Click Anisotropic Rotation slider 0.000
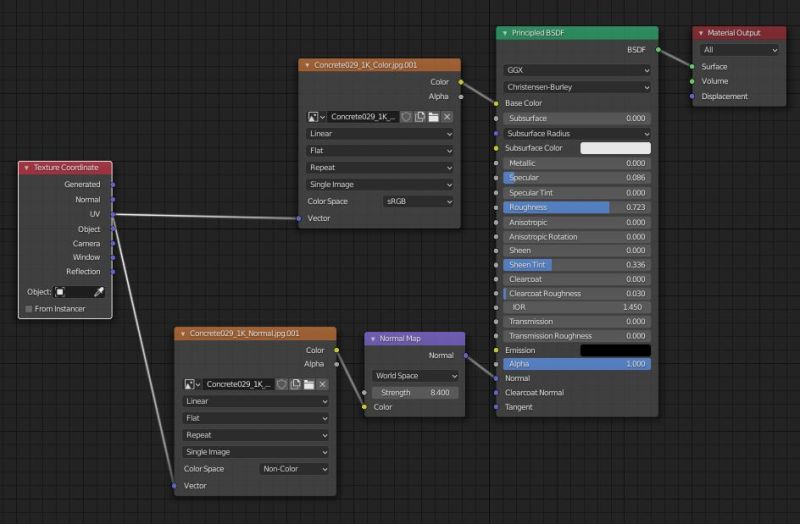Screen dimensions: 800x524 [577, 237]
